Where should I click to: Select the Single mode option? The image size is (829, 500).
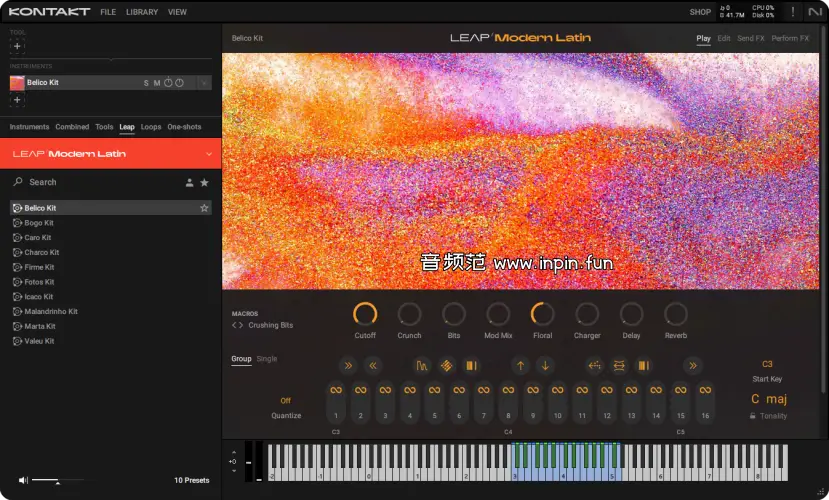tap(267, 359)
